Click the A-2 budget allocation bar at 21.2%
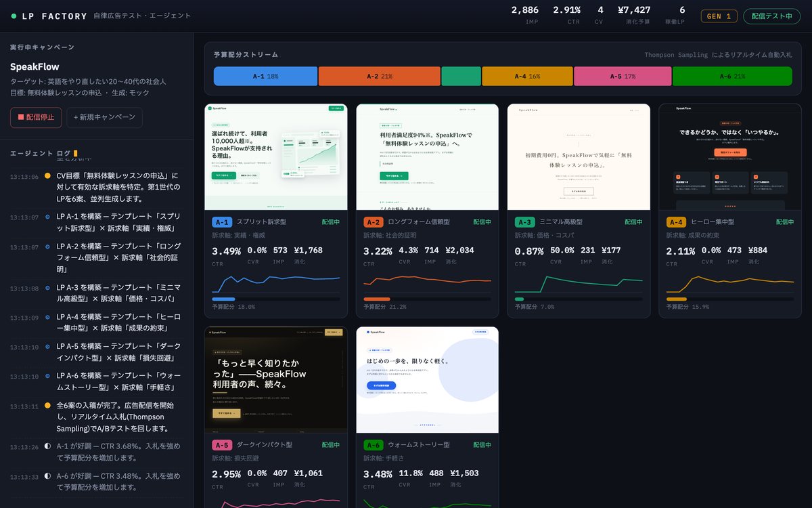Image resolution: width=812 pixels, height=508 pixels. pyautogui.click(x=428, y=299)
